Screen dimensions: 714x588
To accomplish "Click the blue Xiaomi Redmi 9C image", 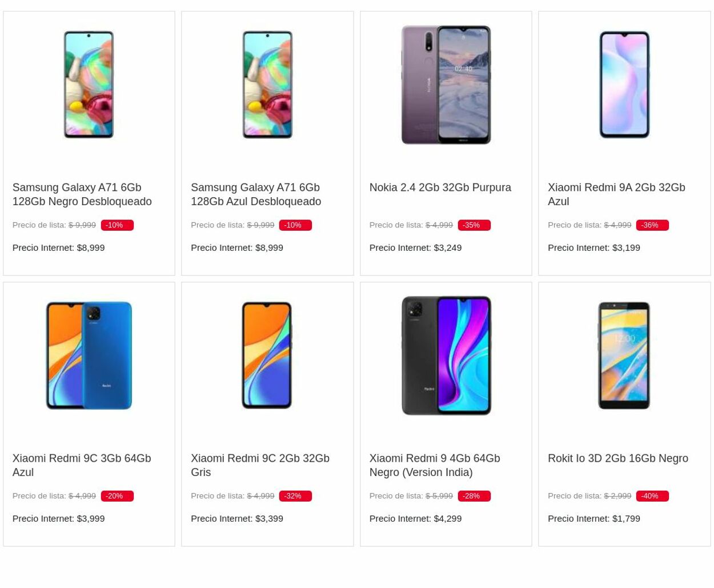I will [89, 355].
